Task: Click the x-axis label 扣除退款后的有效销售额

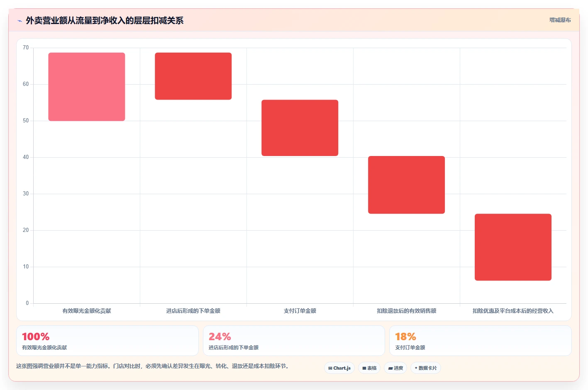Action: click(407, 311)
